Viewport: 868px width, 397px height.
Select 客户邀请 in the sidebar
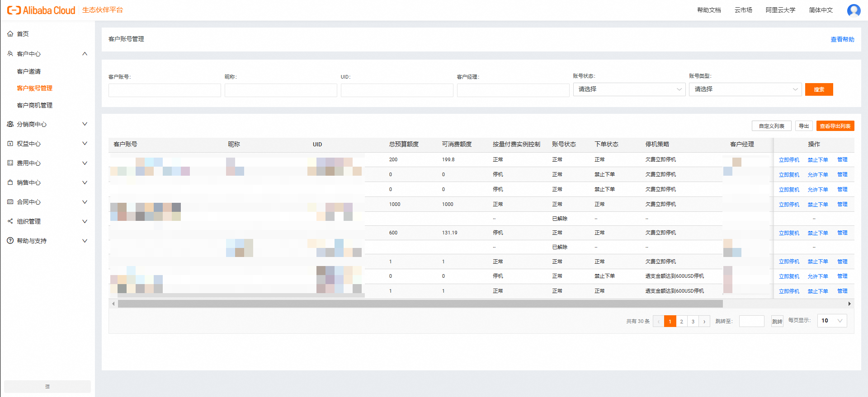pyautogui.click(x=29, y=71)
